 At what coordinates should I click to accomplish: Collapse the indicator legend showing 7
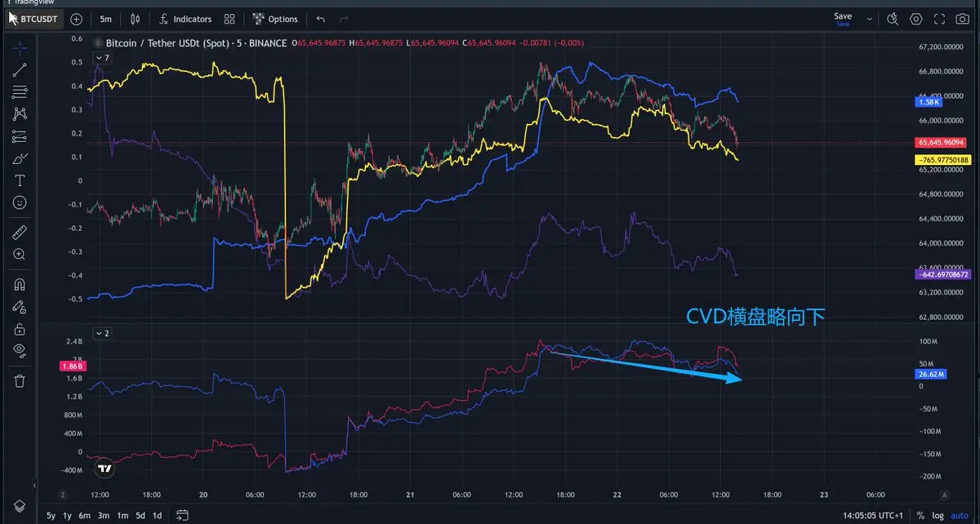pos(102,58)
